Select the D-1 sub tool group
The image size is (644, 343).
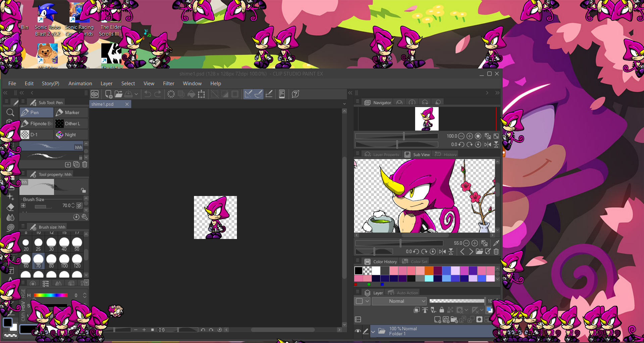(37, 135)
